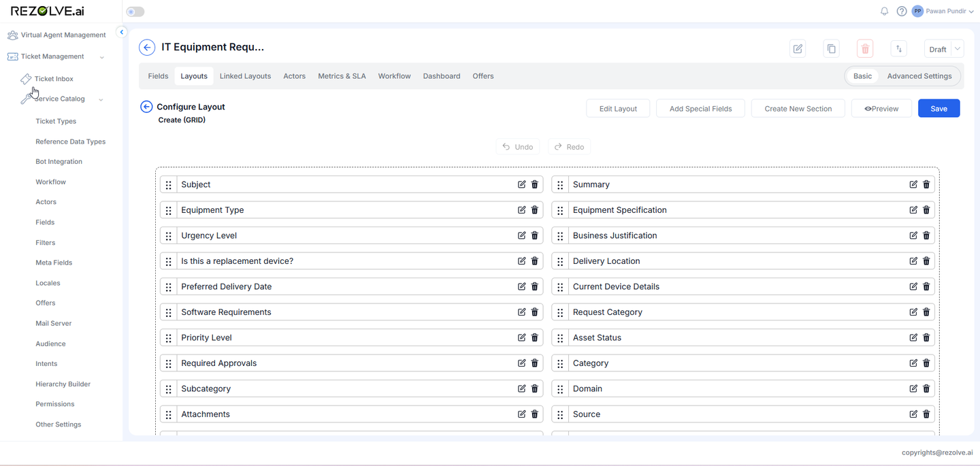Click the duplicate ticket type icon
The image size is (980, 466).
pos(831,49)
